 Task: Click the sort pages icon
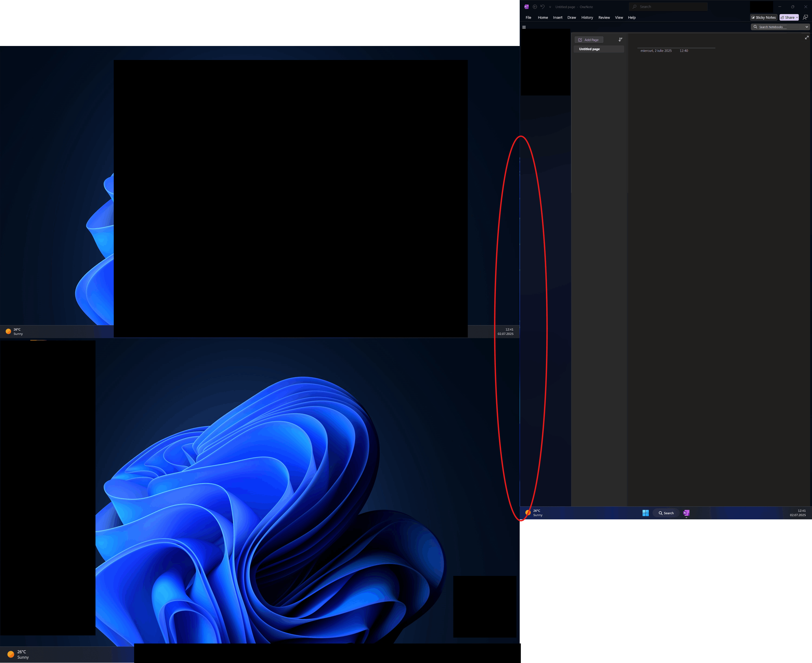620,40
